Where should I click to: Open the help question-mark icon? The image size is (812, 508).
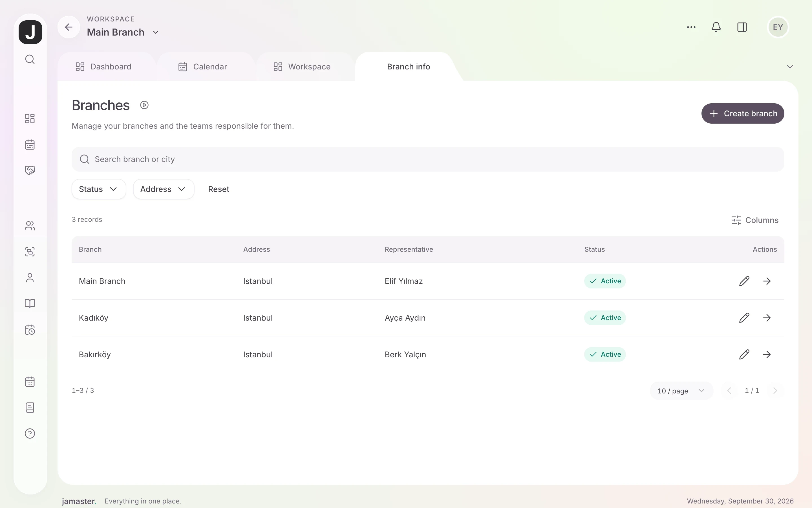coord(30,433)
